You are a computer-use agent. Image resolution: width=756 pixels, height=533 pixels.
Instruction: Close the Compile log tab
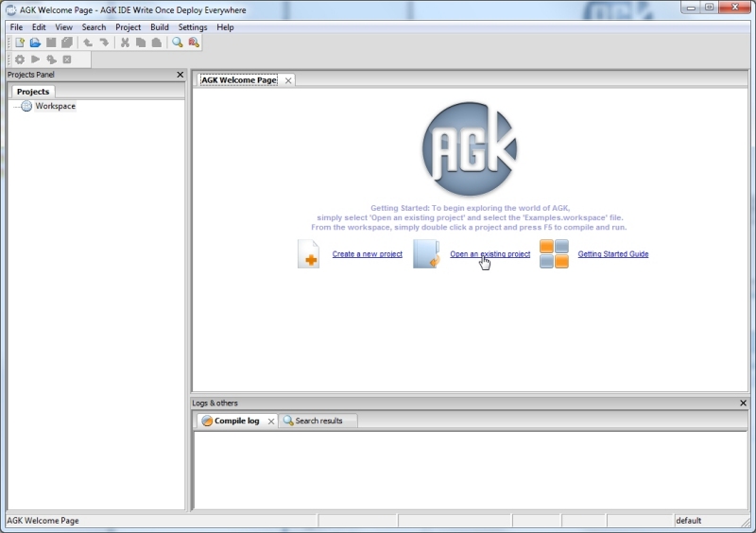coord(271,421)
